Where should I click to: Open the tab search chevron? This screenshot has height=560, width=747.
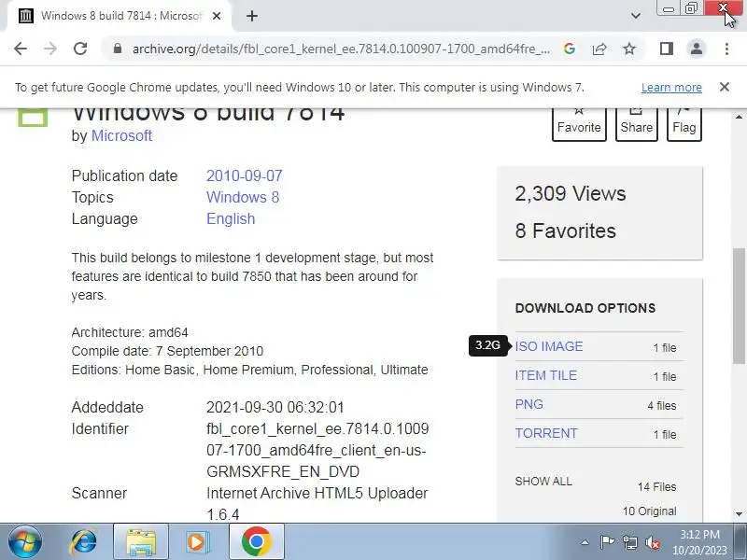coord(636,16)
